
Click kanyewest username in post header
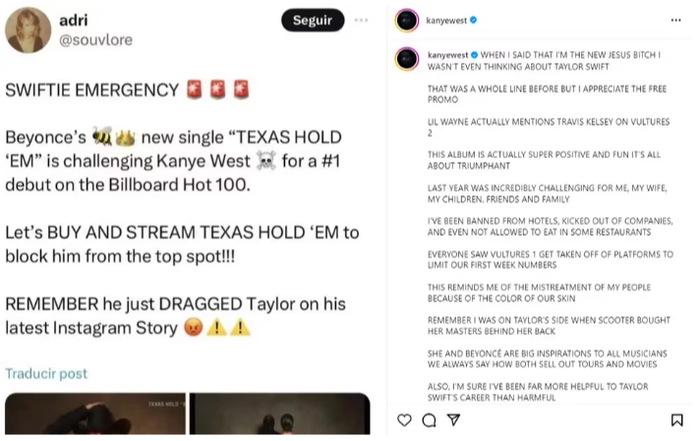coord(446,20)
